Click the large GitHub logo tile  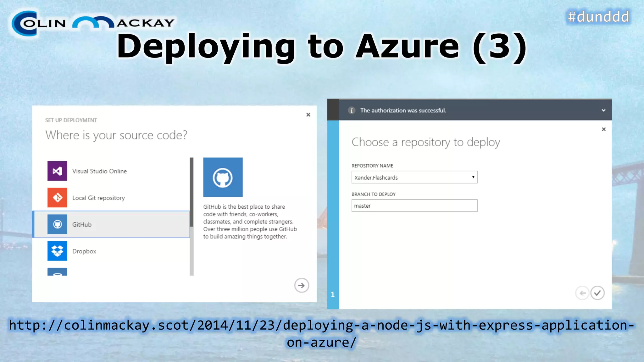223,177
